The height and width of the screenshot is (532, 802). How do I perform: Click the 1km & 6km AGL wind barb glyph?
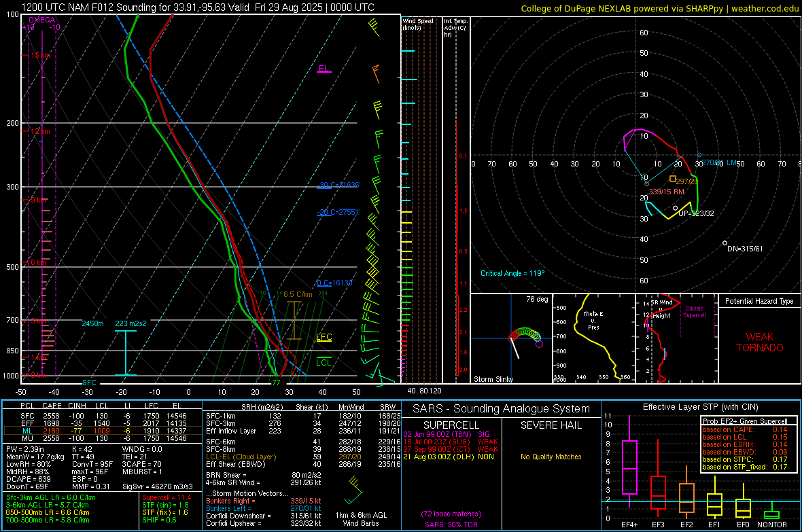354,490
